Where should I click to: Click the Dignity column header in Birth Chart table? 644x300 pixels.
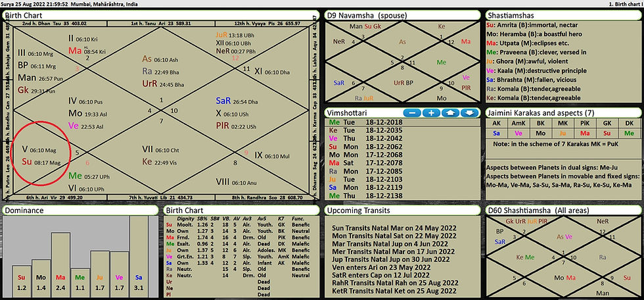pyautogui.click(x=185, y=219)
